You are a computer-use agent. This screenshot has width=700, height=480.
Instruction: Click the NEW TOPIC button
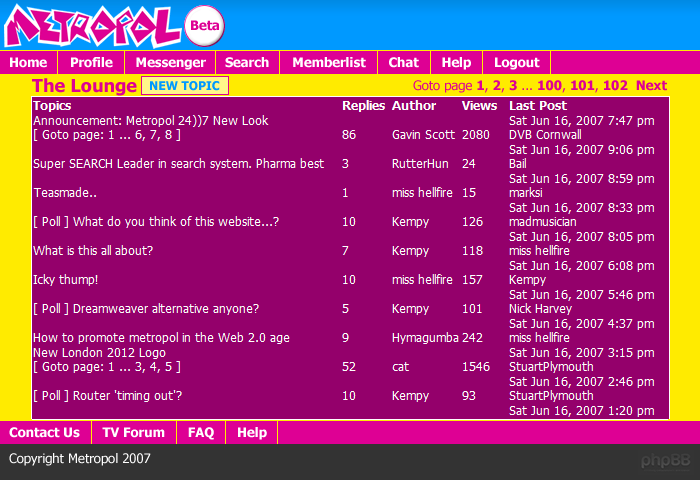pyautogui.click(x=185, y=86)
